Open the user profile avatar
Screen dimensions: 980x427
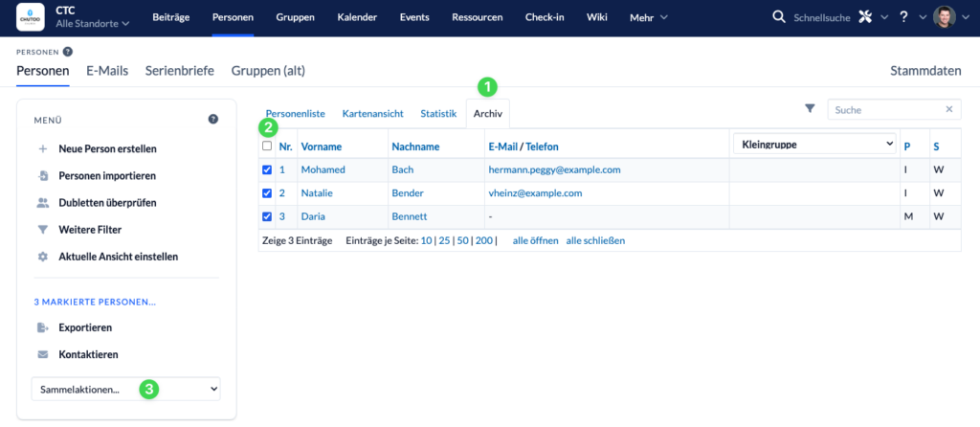click(943, 17)
